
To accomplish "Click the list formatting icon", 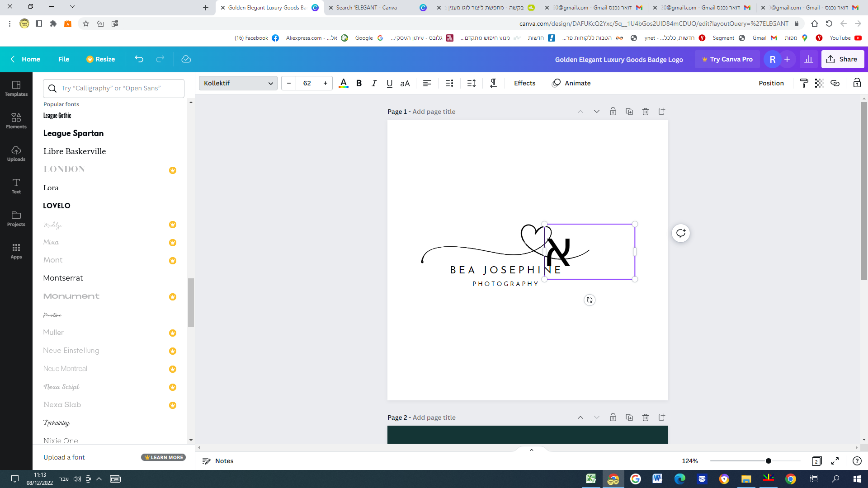I will (449, 83).
